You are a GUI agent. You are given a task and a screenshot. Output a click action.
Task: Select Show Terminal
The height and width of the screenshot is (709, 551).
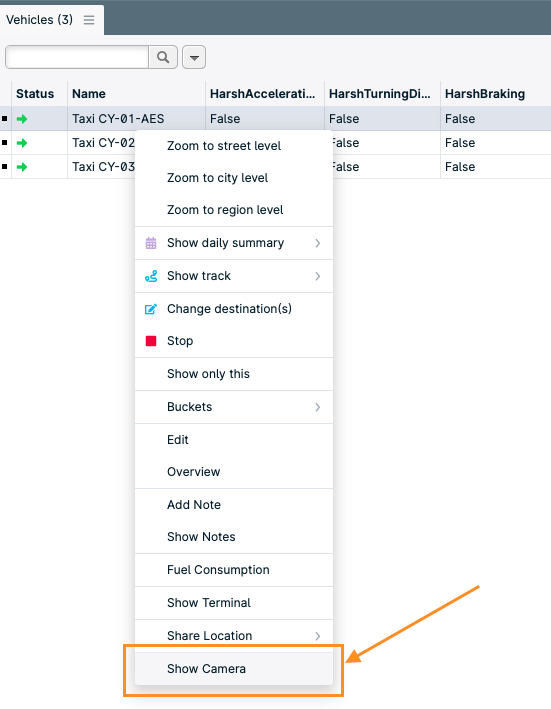click(x=234, y=603)
